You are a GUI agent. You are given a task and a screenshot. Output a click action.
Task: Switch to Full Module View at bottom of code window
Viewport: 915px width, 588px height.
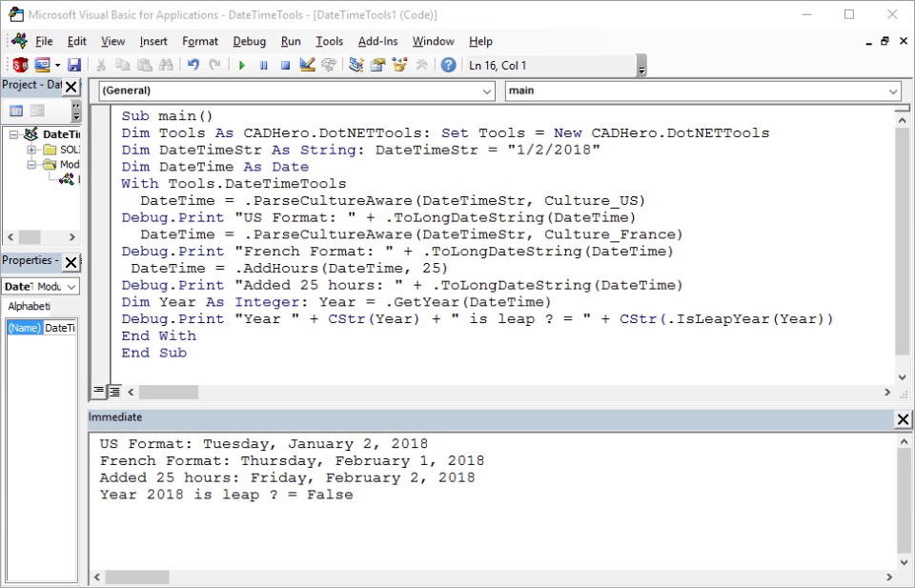pos(115,392)
